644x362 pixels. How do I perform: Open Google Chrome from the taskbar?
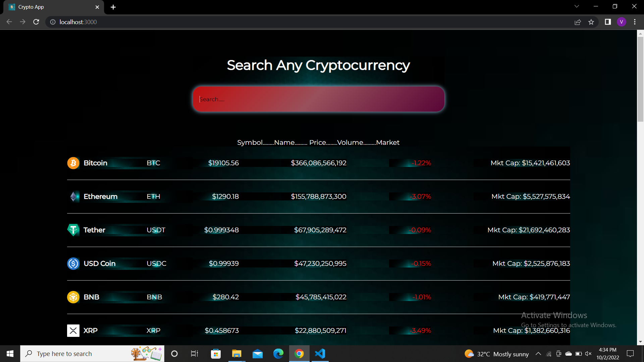[x=299, y=354]
